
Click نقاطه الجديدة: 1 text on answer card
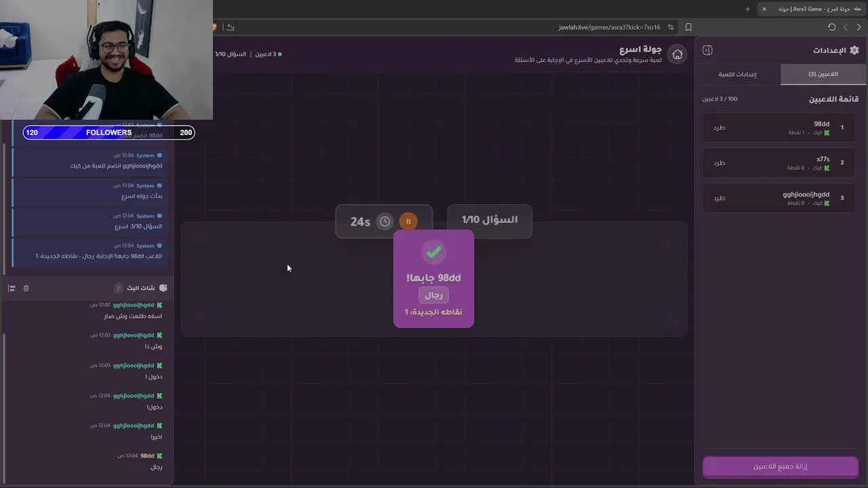[x=433, y=312]
